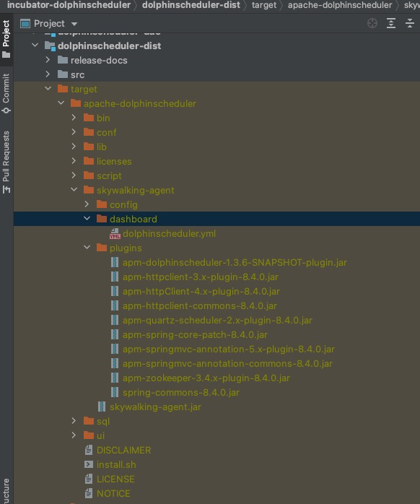Click the ui folder icon
Viewport: 420px width, 504px height.
click(89, 435)
